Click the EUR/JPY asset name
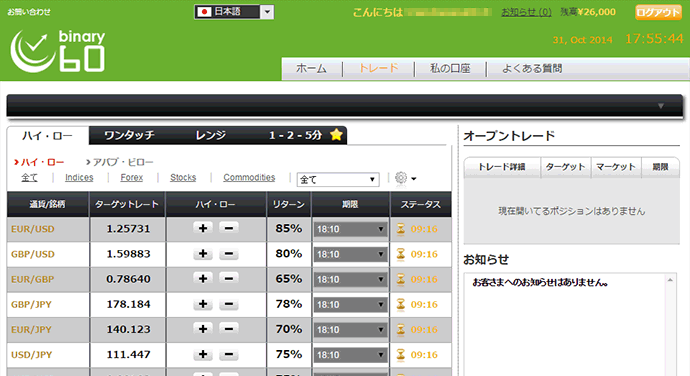Screen dimensions: 690x376 coord(31,329)
